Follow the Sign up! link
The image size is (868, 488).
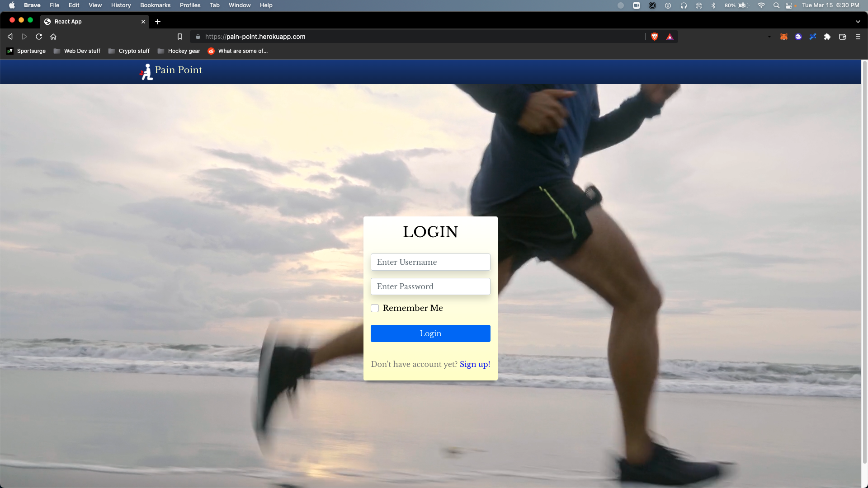coord(475,364)
